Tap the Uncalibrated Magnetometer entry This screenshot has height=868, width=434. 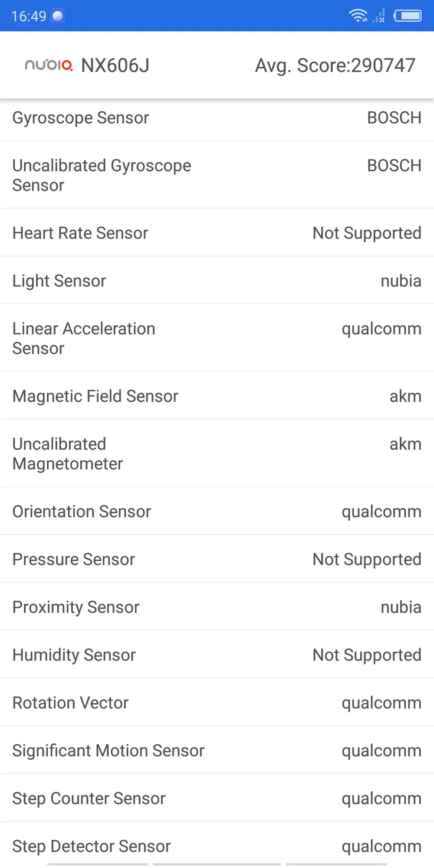click(x=217, y=454)
